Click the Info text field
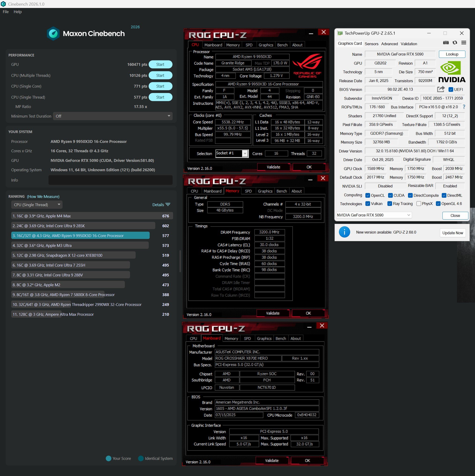475x476 pixels. click(110, 180)
